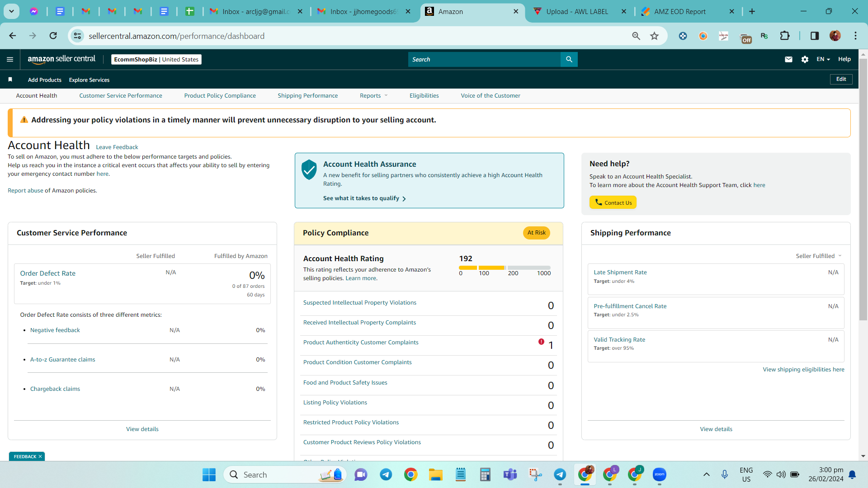Open the EN language dropdown
Viewport: 868px width, 488px height.
click(823, 59)
